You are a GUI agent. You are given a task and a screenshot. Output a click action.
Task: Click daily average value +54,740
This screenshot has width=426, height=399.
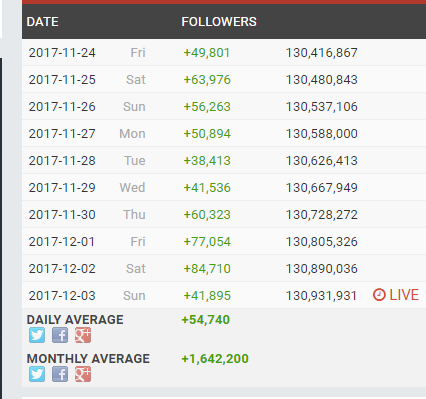(x=206, y=320)
